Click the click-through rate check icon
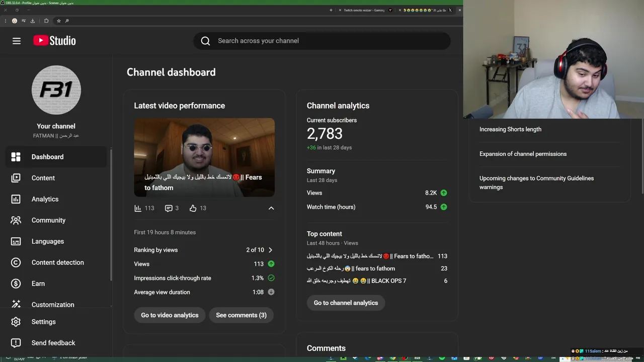This screenshot has height=362, width=644. pyautogui.click(x=271, y=278)
